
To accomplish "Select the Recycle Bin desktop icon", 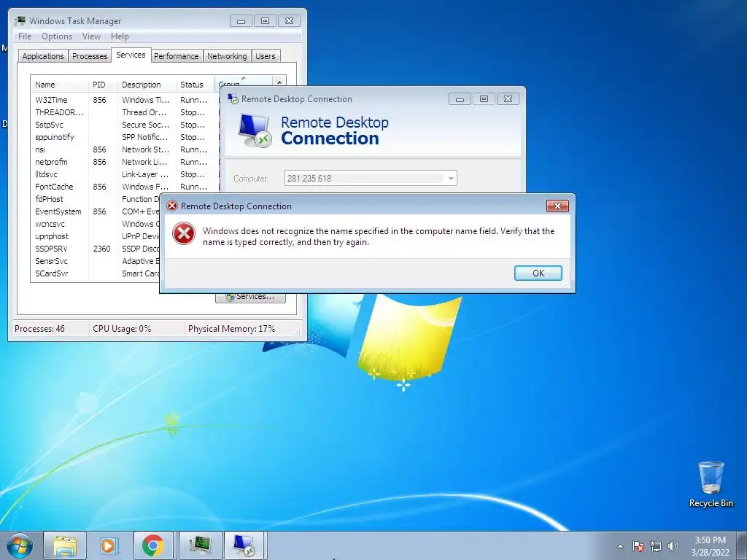I will pyautogui.click(x=711, y=484).
